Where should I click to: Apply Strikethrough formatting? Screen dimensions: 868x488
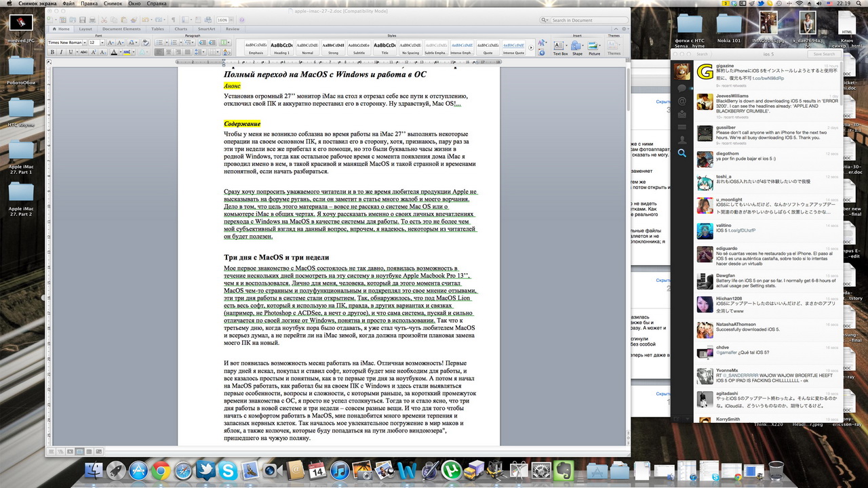pos(83,52)
